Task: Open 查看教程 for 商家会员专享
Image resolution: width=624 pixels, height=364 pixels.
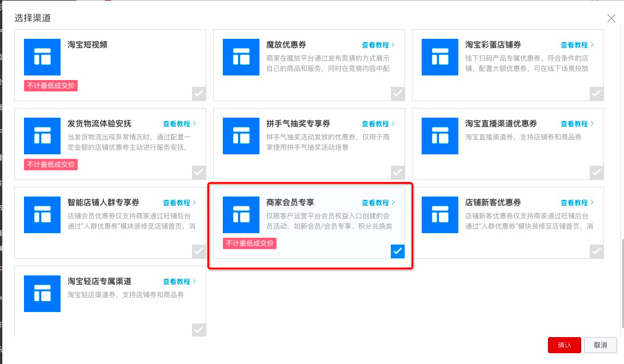Action: pyautogui.click(x=378, y=202)
